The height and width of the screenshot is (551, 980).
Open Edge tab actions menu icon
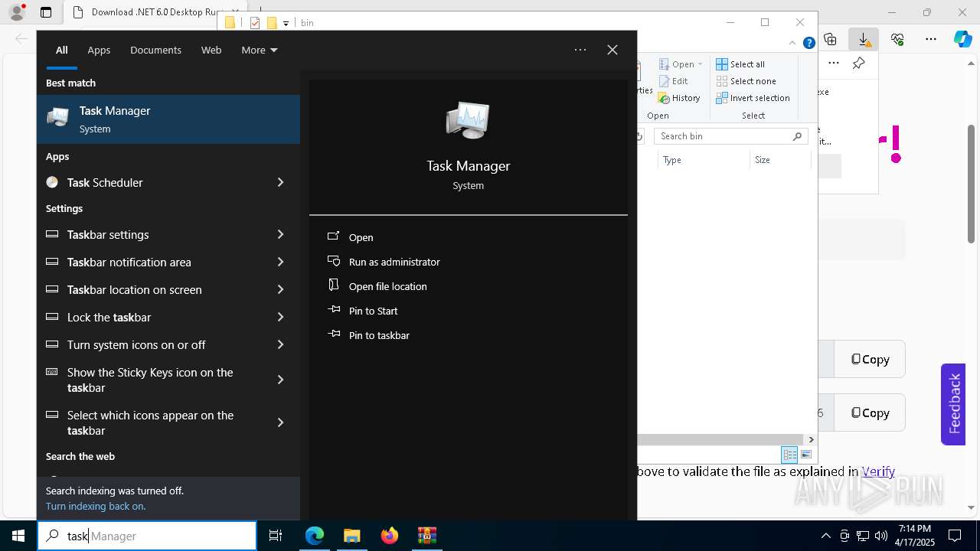click(x=46, y=12)
